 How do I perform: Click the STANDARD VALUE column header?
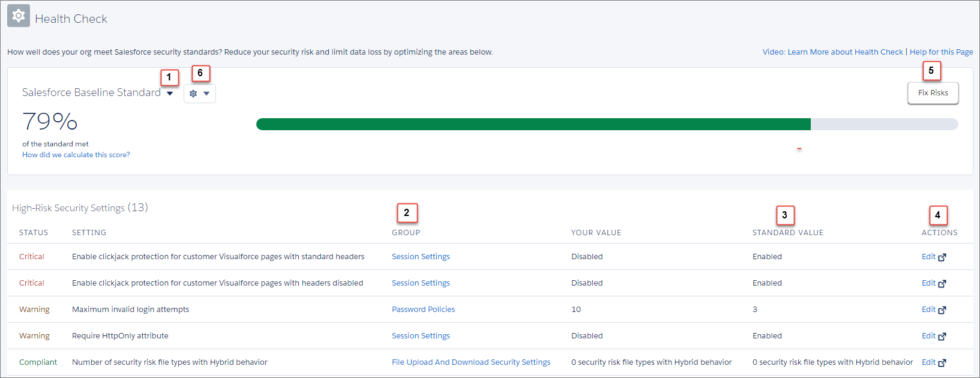point(788,233)
